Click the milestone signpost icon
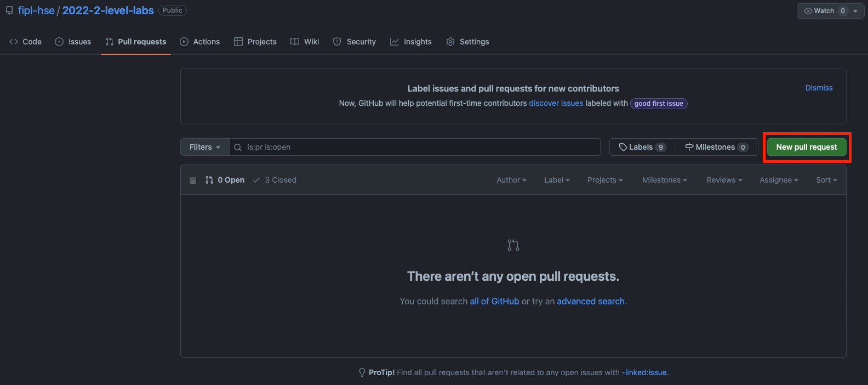 coord(689,147)
